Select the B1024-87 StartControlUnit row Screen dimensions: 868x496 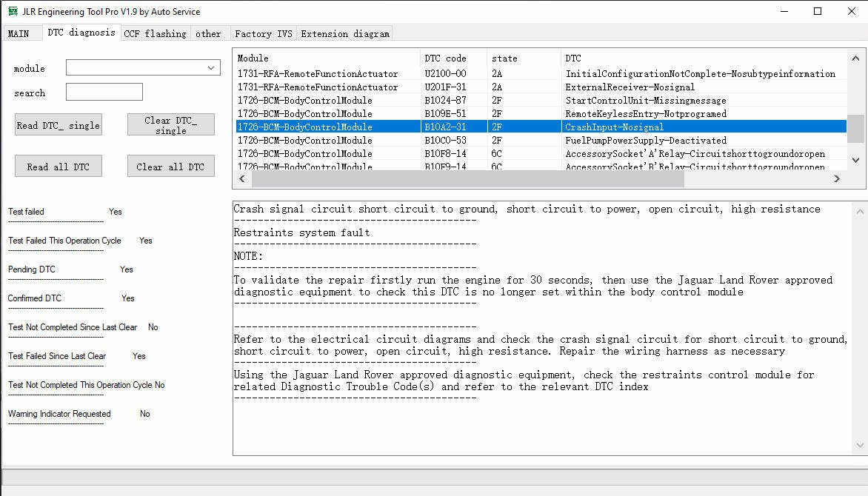click(541, 100)
